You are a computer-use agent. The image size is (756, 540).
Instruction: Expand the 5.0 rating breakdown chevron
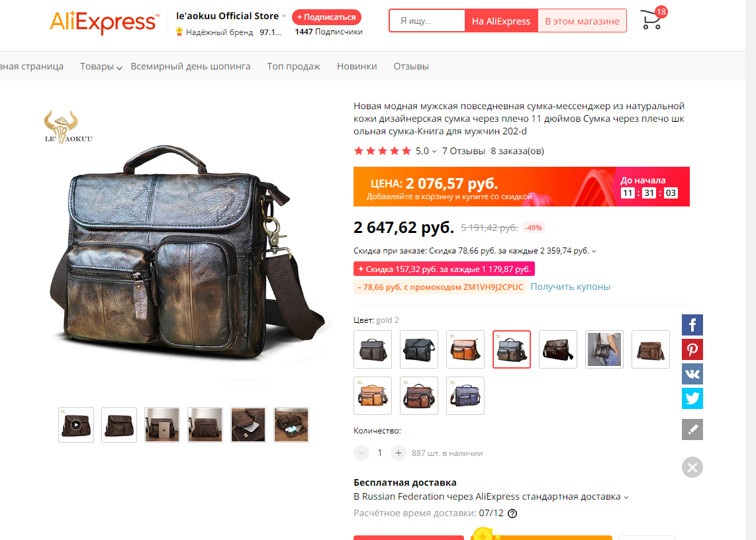click(434, 152)
